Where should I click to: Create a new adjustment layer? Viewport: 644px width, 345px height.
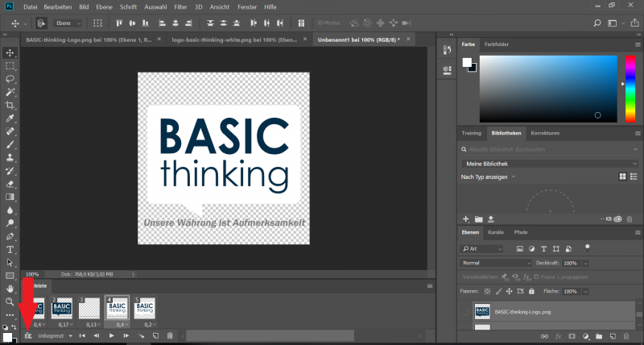coord(586,336)
